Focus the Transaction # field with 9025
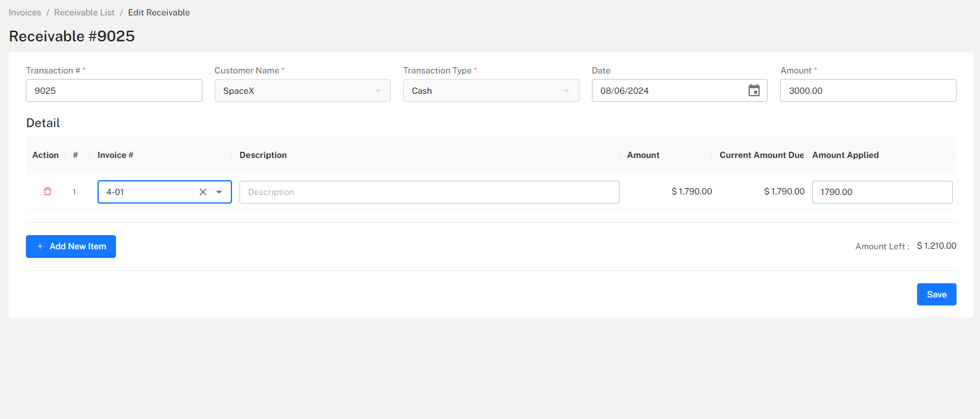The height and width of the screenshot is (419, 980). [114, 91]
